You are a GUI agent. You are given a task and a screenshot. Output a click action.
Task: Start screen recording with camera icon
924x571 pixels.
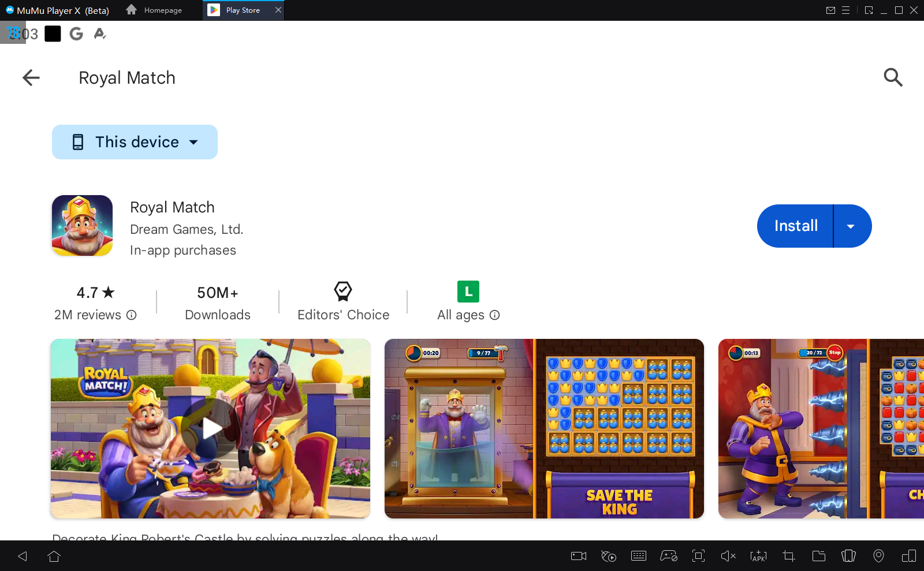coord(579,556)
